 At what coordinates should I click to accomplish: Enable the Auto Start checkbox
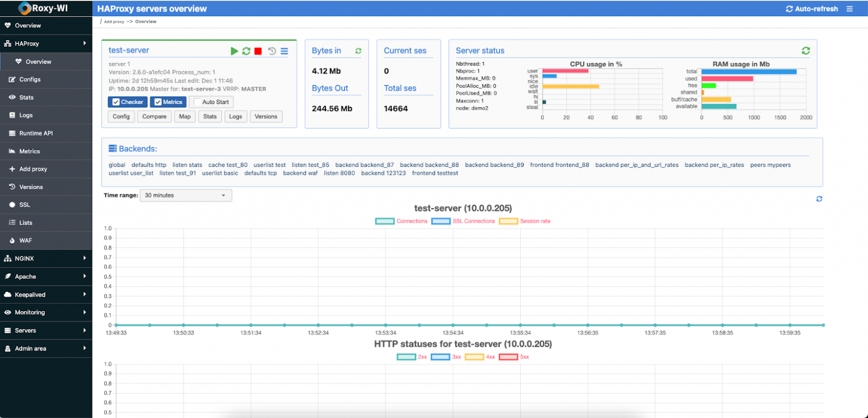click(197, 102)
